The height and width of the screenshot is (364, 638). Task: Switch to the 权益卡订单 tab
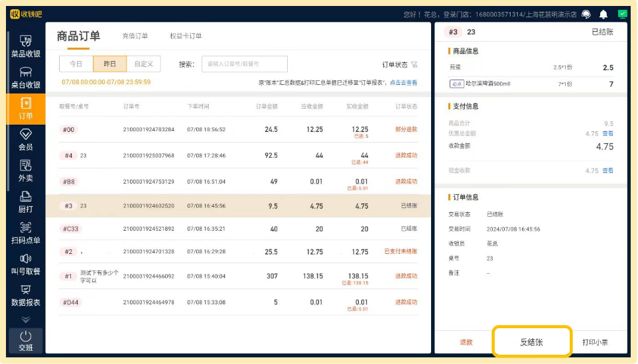pyautogui.click(x=186, y=36)
